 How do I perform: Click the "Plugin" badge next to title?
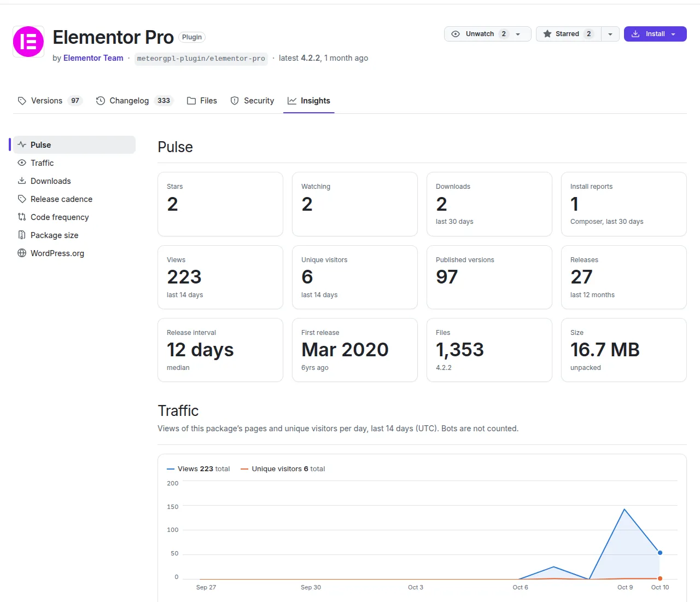point(192,37)
